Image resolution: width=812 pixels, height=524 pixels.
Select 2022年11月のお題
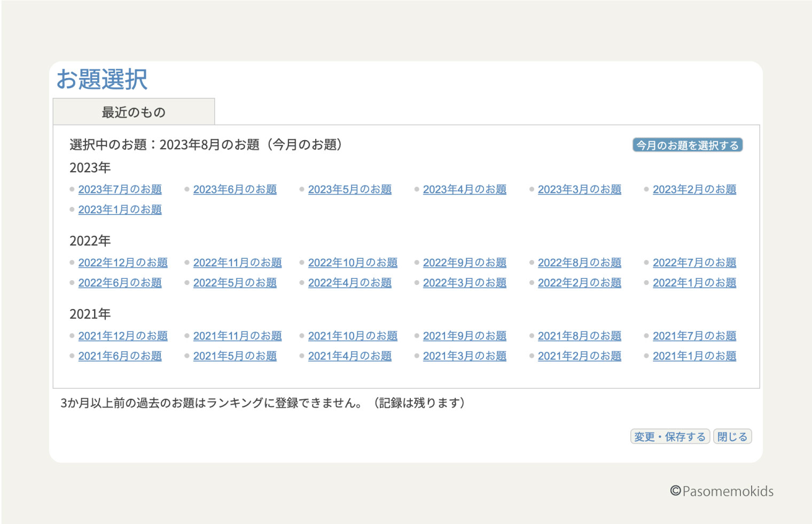coord(237,263)
